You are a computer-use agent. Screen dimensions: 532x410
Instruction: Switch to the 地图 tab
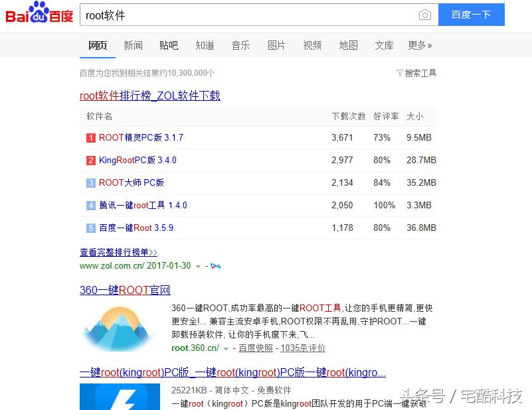click(x=348, y=45)
